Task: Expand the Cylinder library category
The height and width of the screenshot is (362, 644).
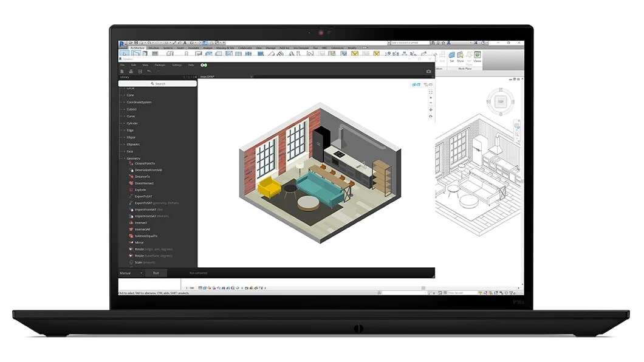Action: [x=124, y=123]
